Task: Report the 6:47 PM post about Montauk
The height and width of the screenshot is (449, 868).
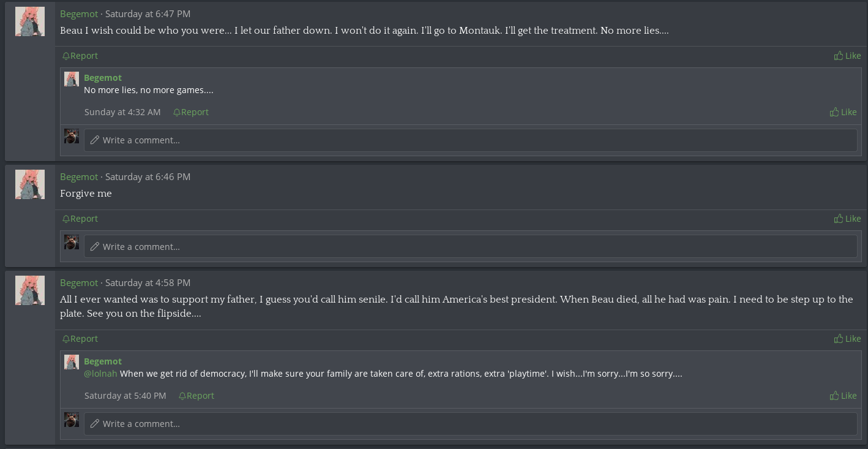Action: pyautogui.click(x=80, y=56)
